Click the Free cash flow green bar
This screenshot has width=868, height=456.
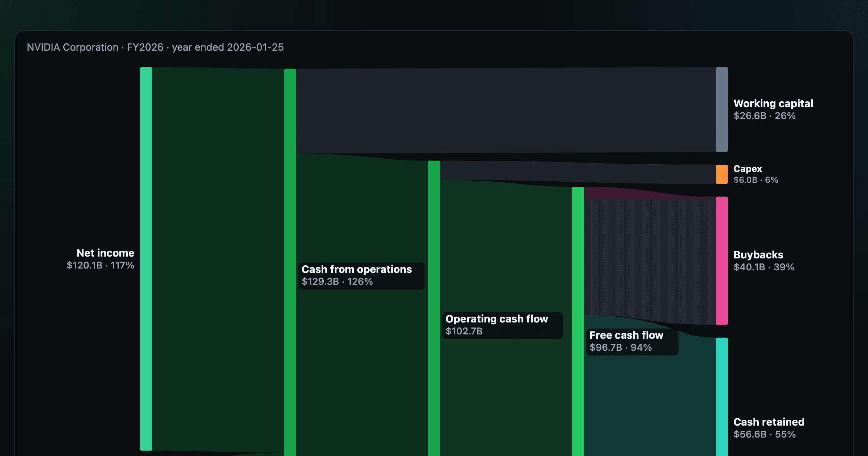(x=578, y=321)
